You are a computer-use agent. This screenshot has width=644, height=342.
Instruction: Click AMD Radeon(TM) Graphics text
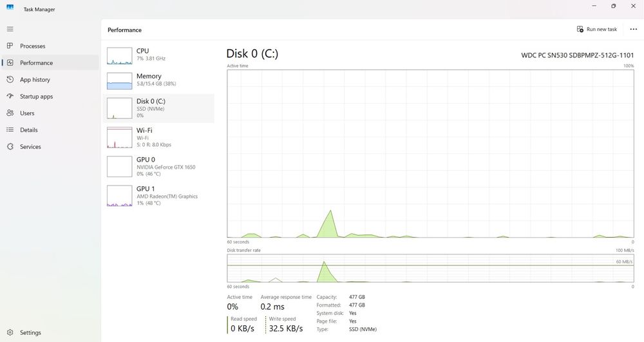pos(167,196)
